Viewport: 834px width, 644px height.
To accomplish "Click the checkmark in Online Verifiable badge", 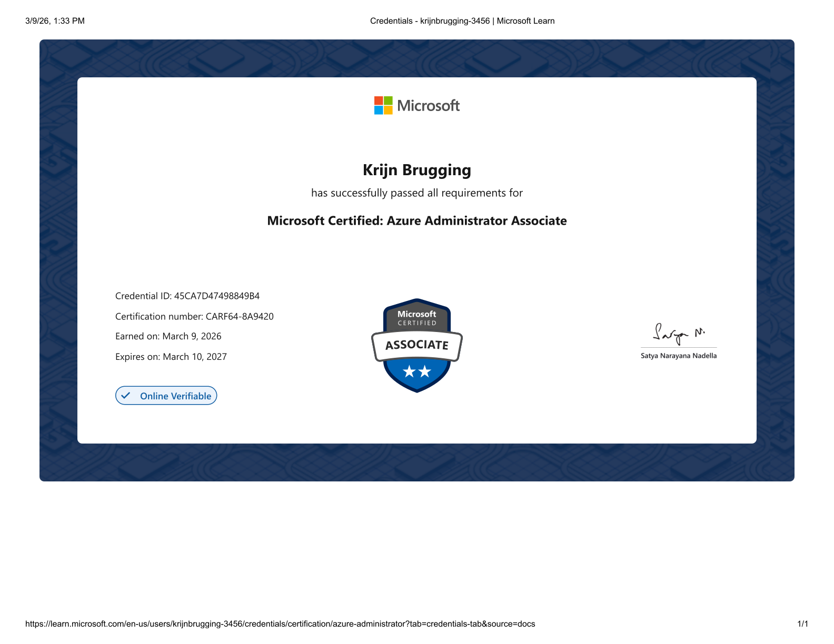I will tap(126, 396).
